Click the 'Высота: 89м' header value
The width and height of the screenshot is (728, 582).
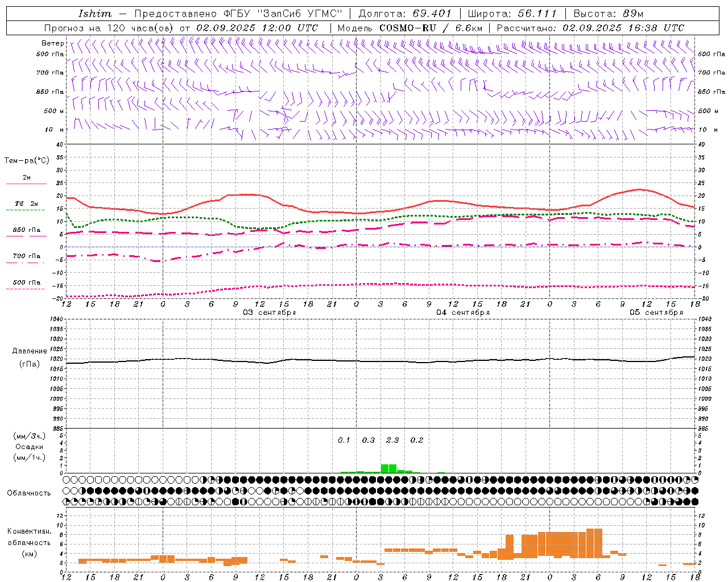pyautogui.click(x=609, y=14)
